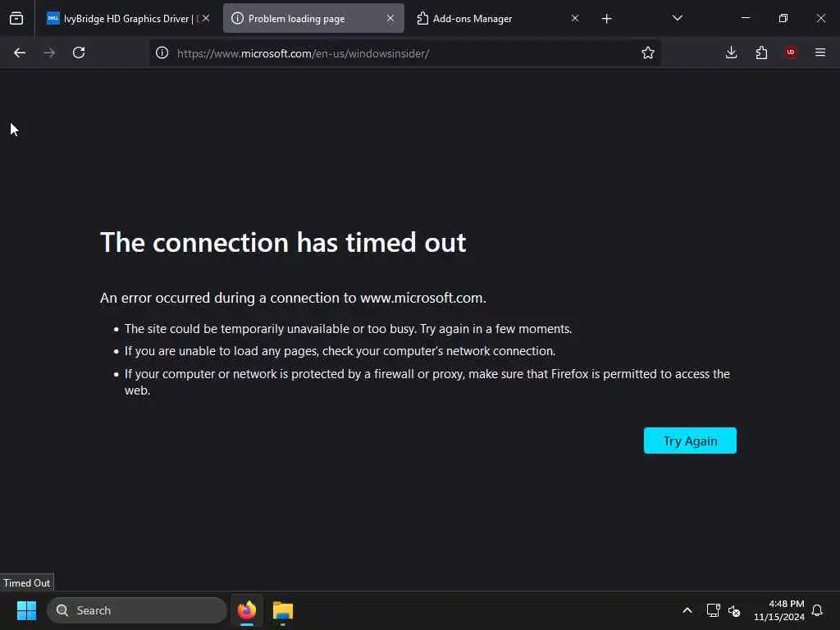Click the microsoft.com URL address field

pyautogui.click(x=404, y=53)
